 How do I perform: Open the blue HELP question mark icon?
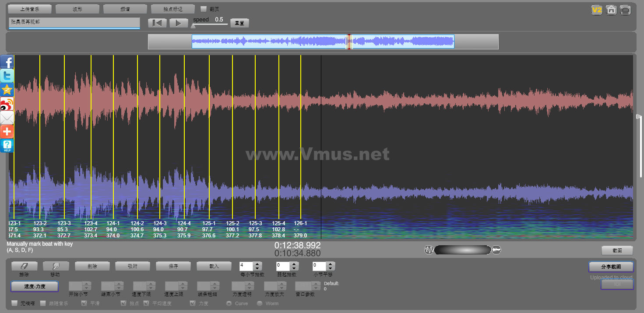pyautogui.click(x=7, y=146)
